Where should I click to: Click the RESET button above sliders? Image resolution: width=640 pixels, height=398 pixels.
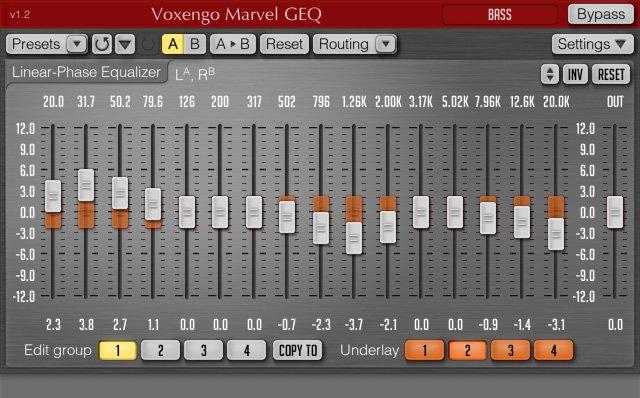click(x=611, y=74)
